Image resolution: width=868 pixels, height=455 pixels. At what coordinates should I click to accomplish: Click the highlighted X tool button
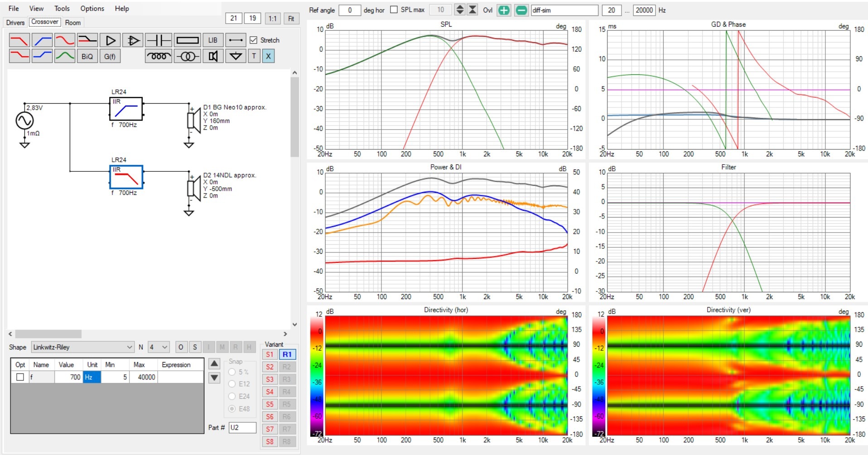click(x=268, y=56)
